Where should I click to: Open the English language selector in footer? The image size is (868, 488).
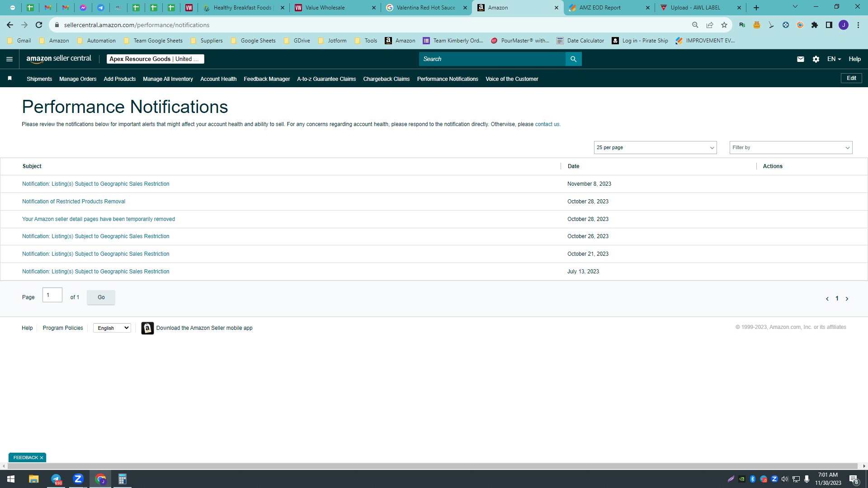pyautogui.click(x=112, y=328)
